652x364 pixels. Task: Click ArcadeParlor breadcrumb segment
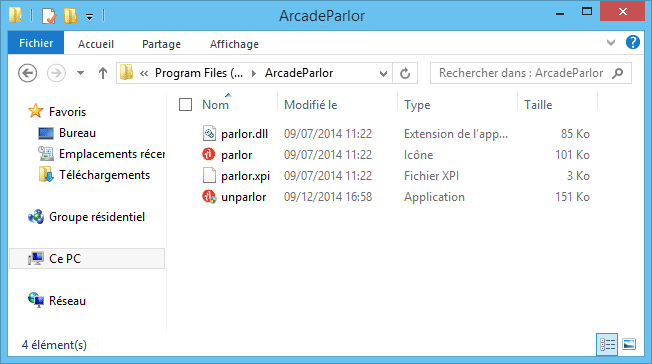(x=299, y=73)
